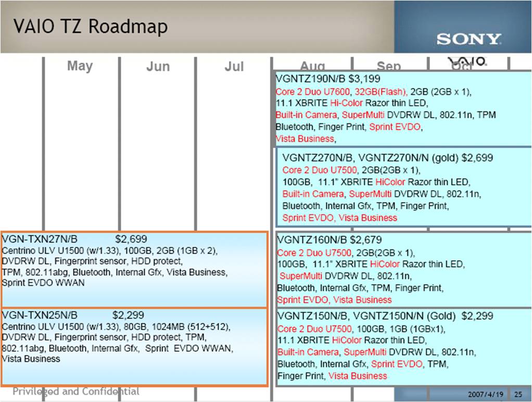The height and width of the screenshot is (402, 532).
Task: Click Sprint EVDO, Vista Business in TZ270N box
Action: click(339, 218)
